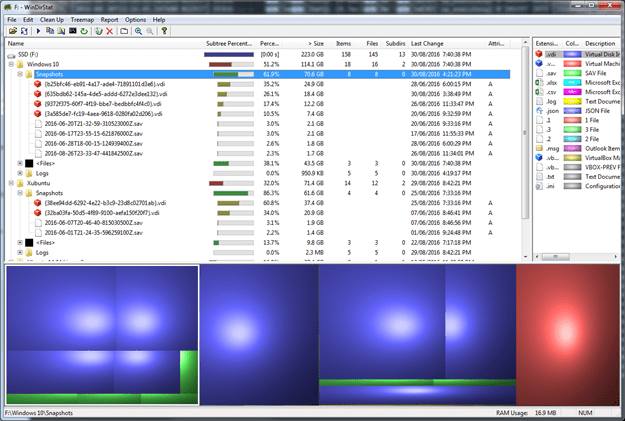Click the blue play arrow Open Item icon

coord(39,31)
